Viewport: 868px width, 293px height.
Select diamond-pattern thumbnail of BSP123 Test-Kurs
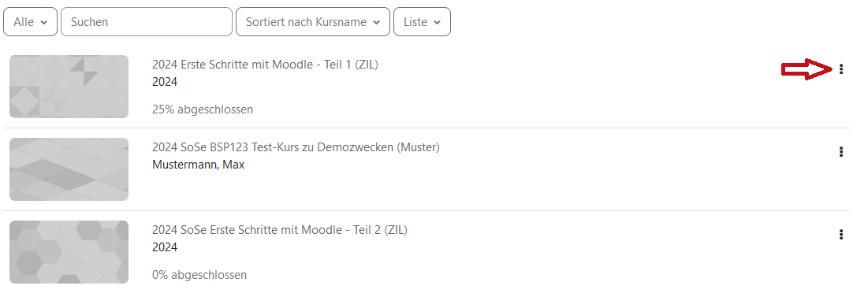click(x=69, y=169)
